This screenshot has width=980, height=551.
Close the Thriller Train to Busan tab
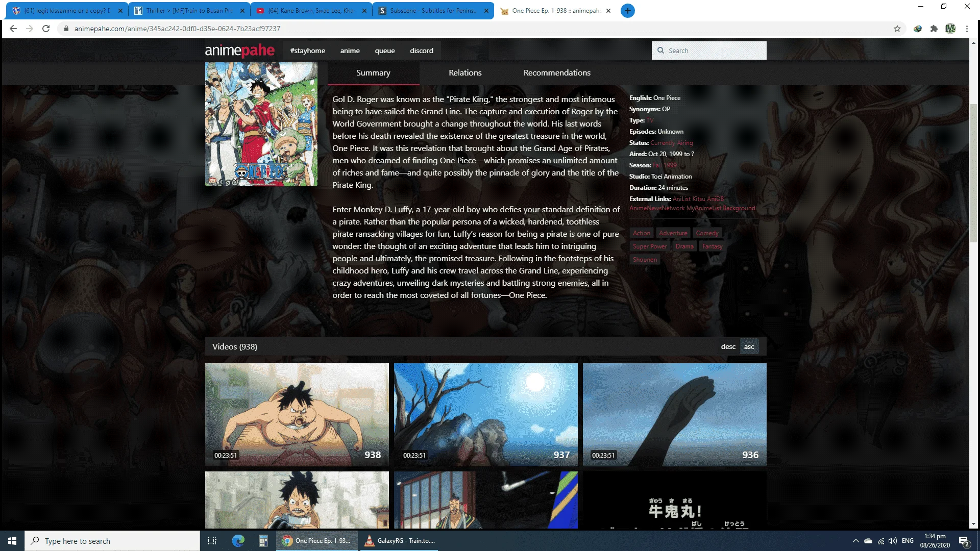[x=242, y=11]
